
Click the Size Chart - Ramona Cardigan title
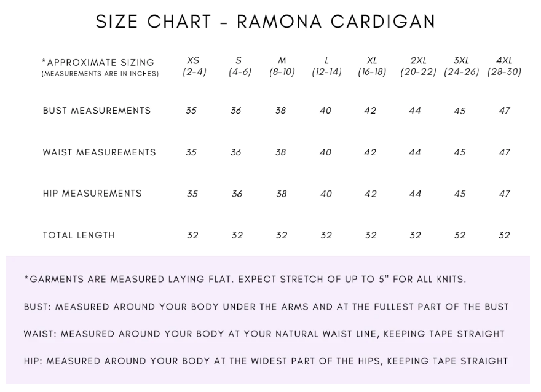pos(266,22)
